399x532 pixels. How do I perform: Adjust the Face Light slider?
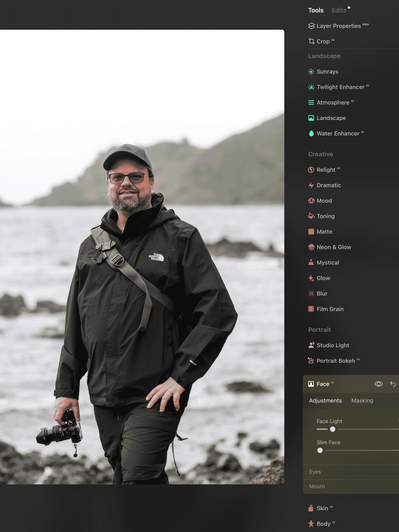point(333,429)
